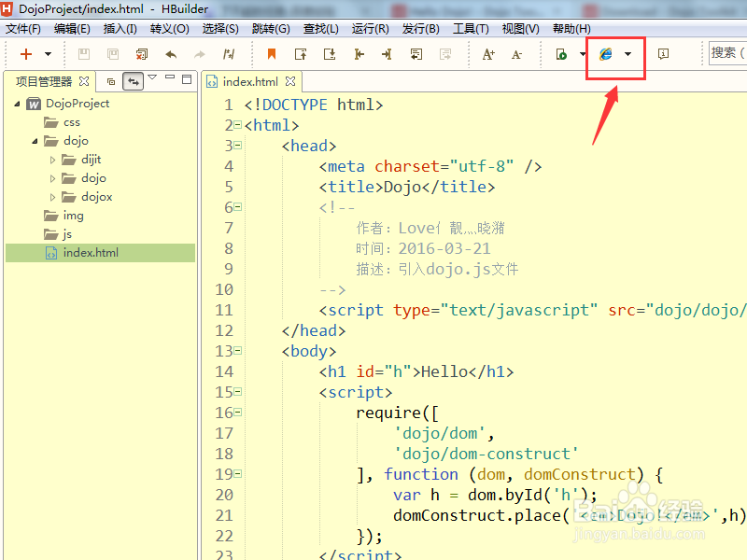This screenshot has width=747, height=560.
Task: Fold the comment block at line 6
Action: (x=238, y=206)
